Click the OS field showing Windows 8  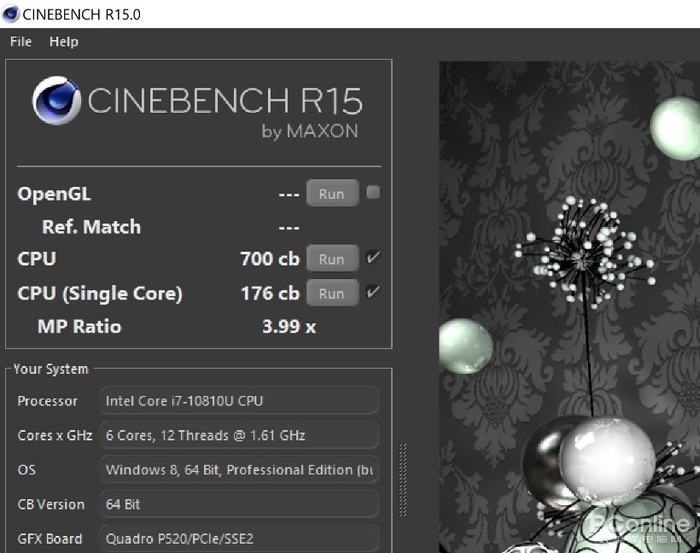(239, 470)
